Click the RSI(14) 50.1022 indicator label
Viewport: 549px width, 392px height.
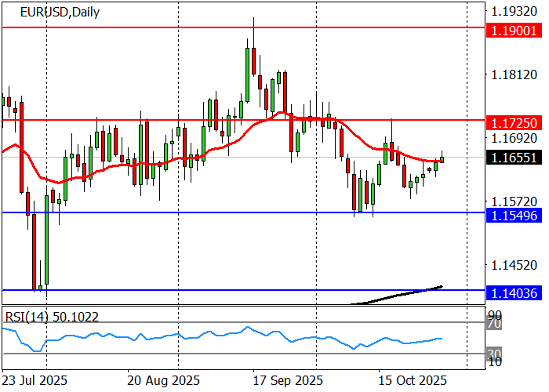click(54, 315)
